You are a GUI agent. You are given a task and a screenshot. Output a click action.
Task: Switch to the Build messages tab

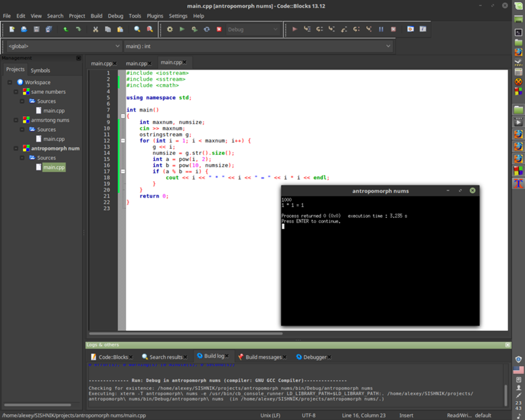coord(262,357)
